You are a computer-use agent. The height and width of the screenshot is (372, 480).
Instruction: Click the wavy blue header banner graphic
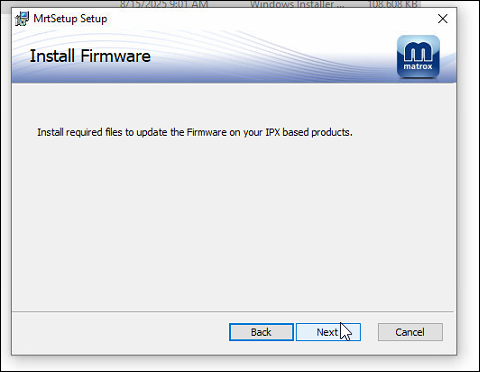[x=233, y=56]
